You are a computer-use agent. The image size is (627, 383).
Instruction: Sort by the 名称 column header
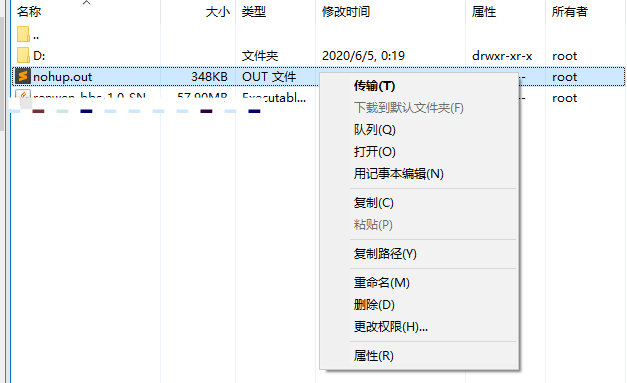[x=29, y=12]
